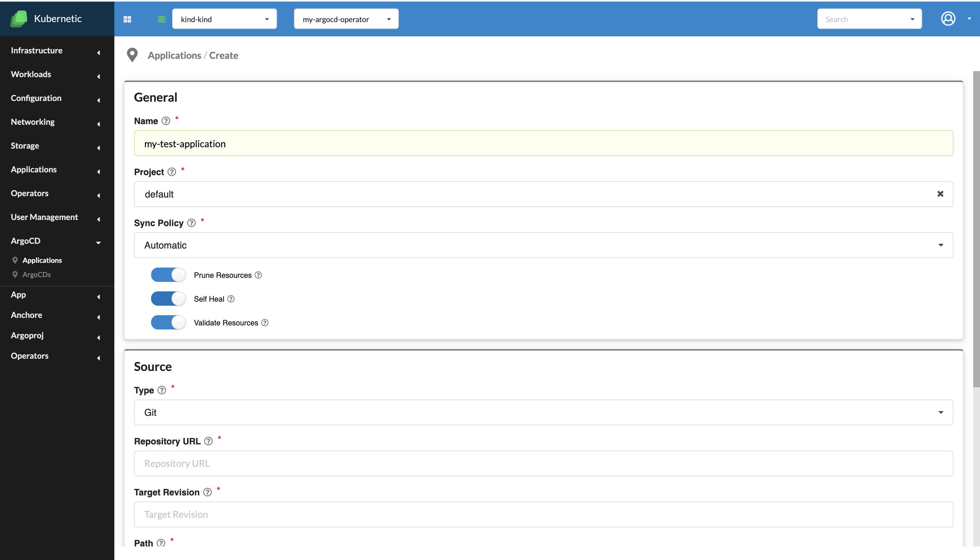Go to Applications breadcrumb link
Viewport: 980px width, 560px height.
174,55
